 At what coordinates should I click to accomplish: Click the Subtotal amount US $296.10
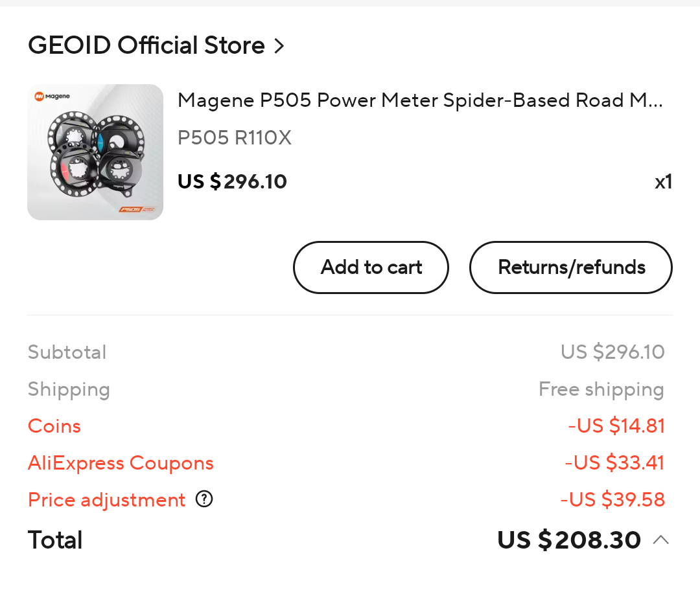pos(612,352)
